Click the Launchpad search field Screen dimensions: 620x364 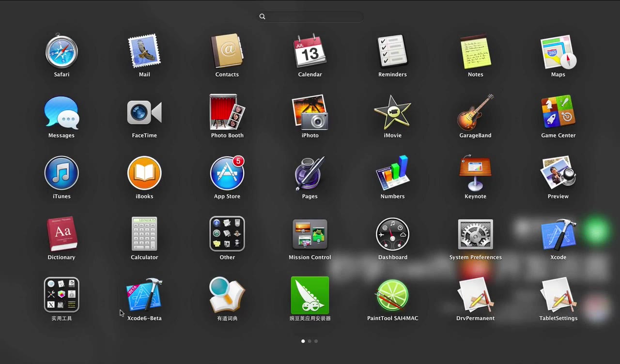pyautogui.click(x=310, y=16)
